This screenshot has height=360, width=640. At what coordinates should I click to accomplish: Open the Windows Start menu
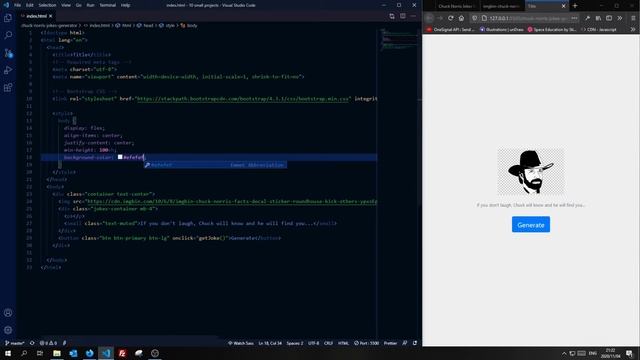[x=8, y=353]
